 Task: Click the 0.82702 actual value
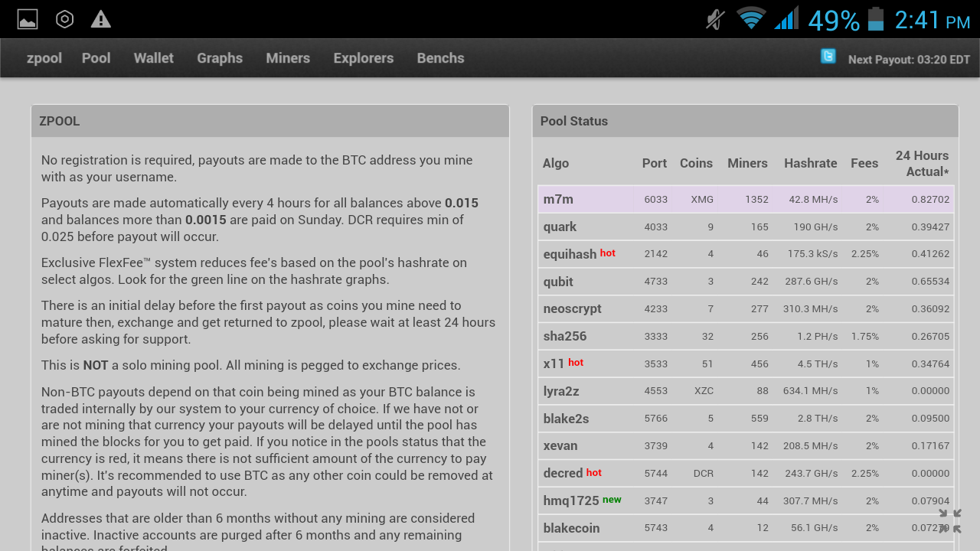click(930, 199)
